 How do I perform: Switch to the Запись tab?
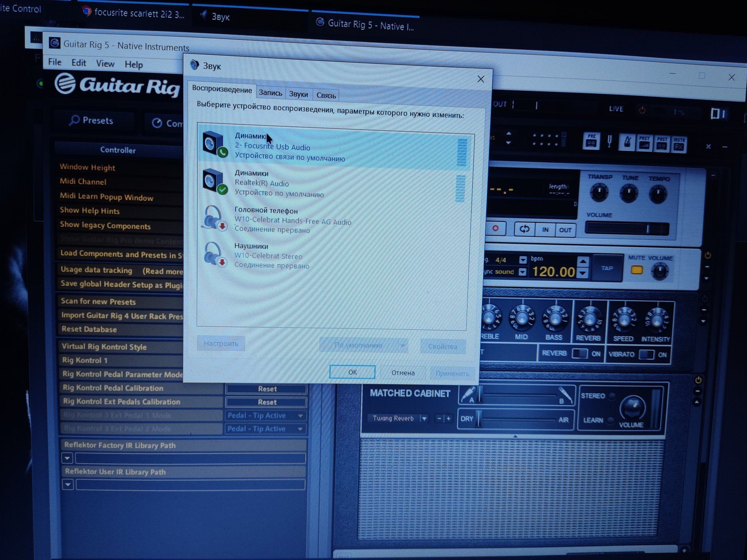coord(270,93)
